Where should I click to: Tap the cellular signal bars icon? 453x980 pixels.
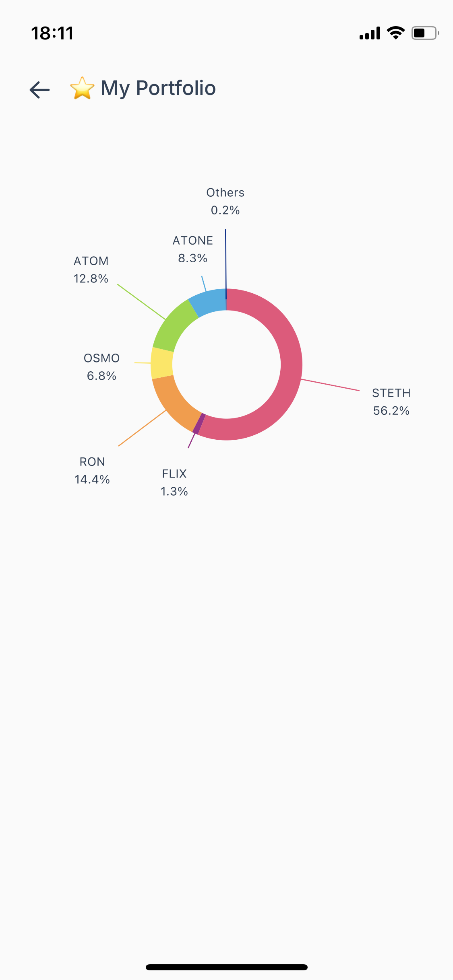pyautogui.click(x=370, y=33)
